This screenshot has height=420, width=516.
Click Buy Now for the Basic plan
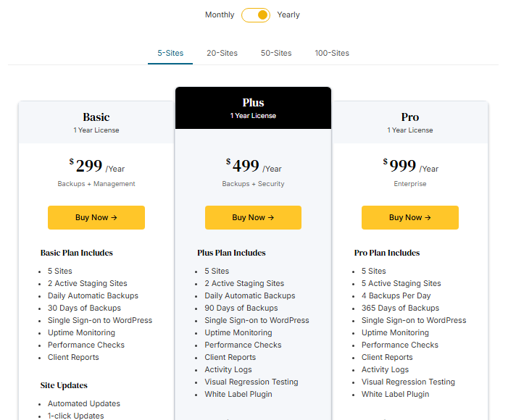pos(96,217)
